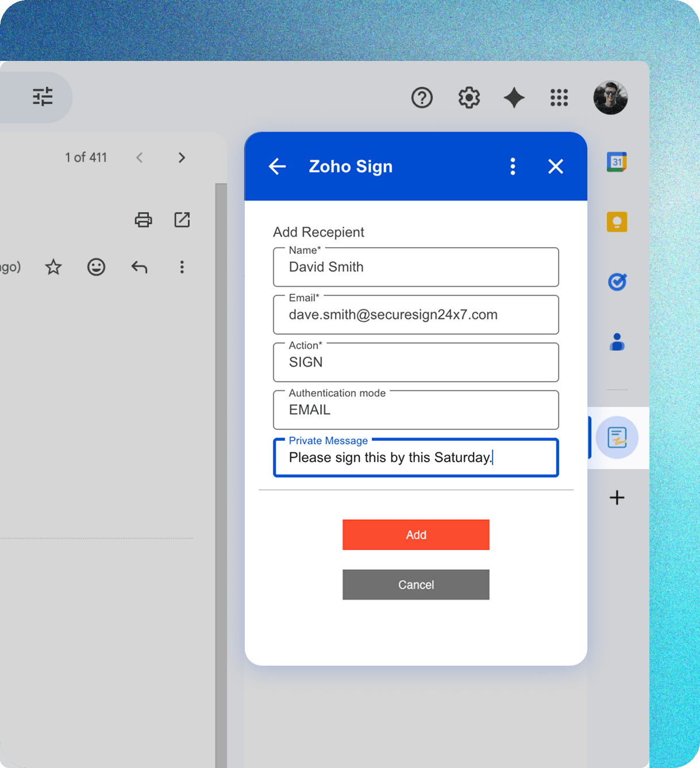Open the Action dropdown showing SIGN
700x768 pixels.
tap(416, 362)
